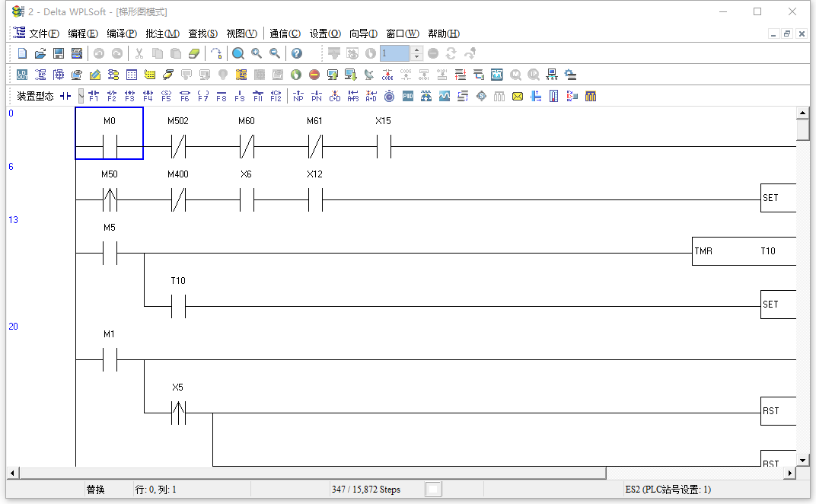Compile ladder with the CODE icon

(x=387, y=75)
